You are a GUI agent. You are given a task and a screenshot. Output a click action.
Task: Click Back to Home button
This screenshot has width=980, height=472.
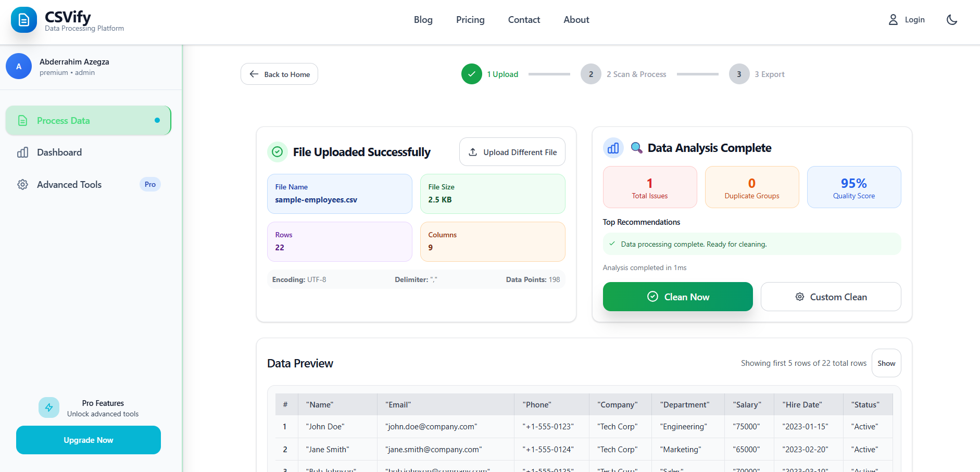[x=279, y=74]
